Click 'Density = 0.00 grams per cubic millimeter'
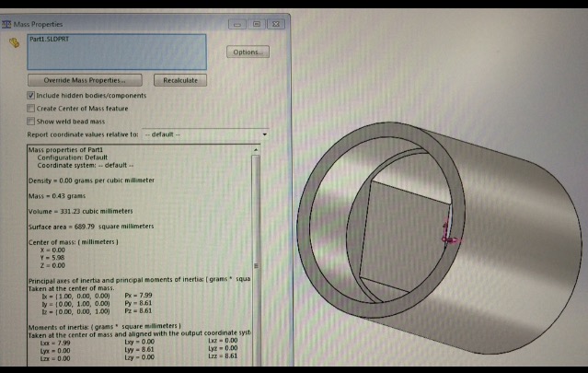 pos(91,181)
